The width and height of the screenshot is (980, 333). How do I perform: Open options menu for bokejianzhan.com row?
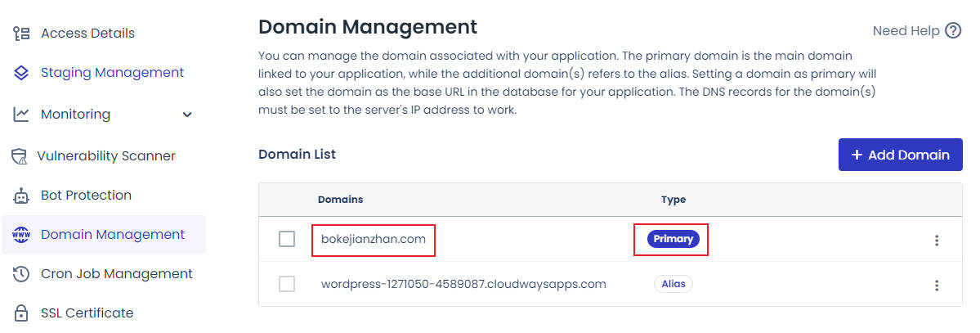pos(937,241)
